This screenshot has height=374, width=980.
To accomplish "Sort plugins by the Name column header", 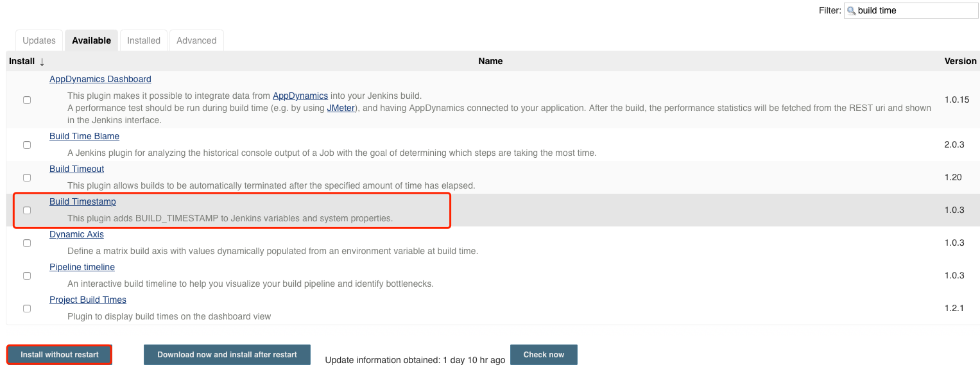I will pos(490,61).
